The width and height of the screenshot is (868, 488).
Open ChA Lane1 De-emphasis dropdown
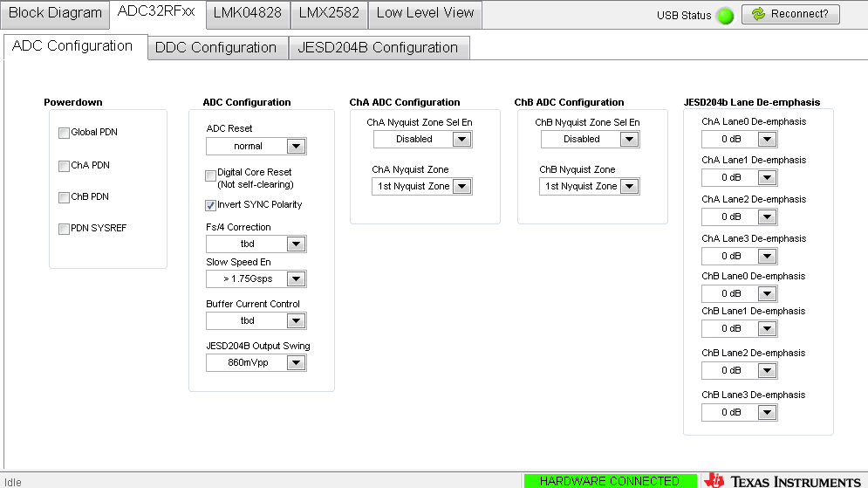[x=768, y=178]
